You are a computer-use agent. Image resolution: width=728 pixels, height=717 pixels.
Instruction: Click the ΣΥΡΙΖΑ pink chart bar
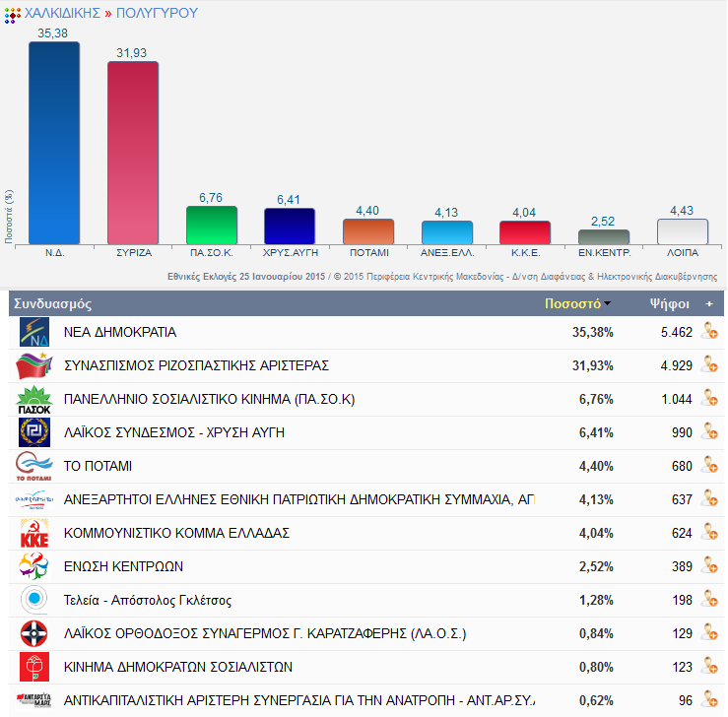tap(133, 153)
